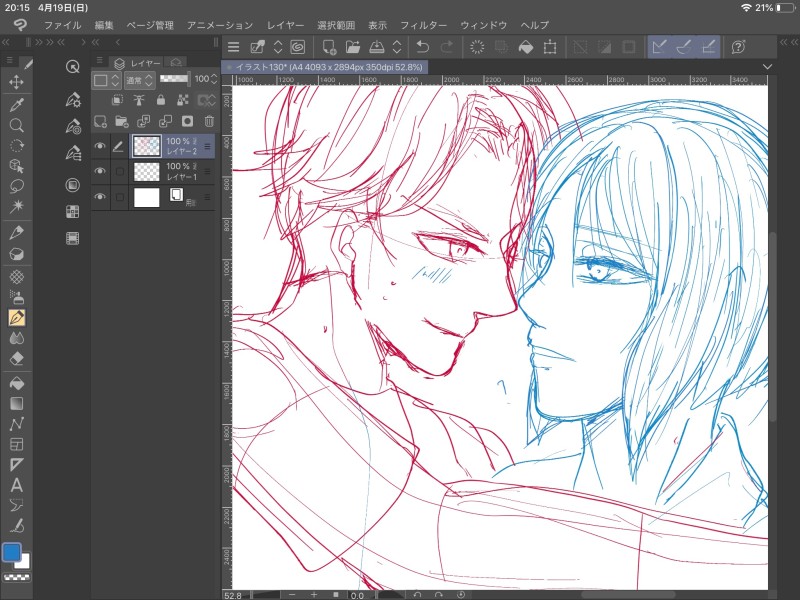Open the film strip animation palette icon
This screenshot has width=800, height=600.
point(72,238)
